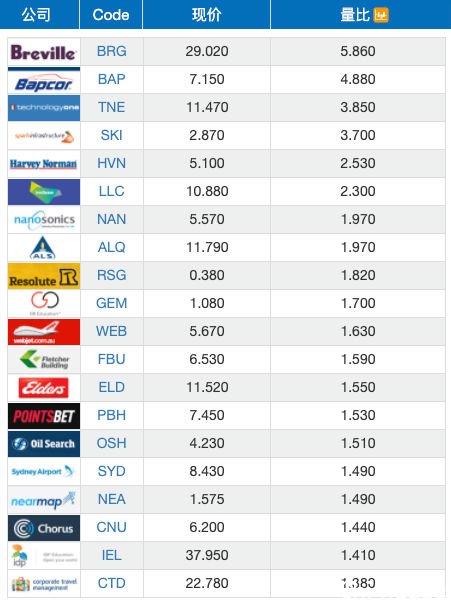Click the 公司 column header
Viewport: 451px width, 603px height.
point(36,15)
